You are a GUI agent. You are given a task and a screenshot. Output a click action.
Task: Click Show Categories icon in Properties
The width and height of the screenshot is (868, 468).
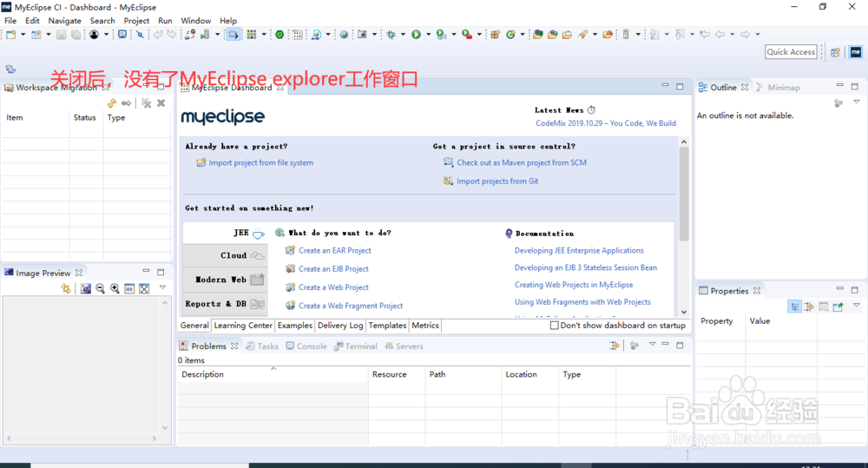point(794,307)
